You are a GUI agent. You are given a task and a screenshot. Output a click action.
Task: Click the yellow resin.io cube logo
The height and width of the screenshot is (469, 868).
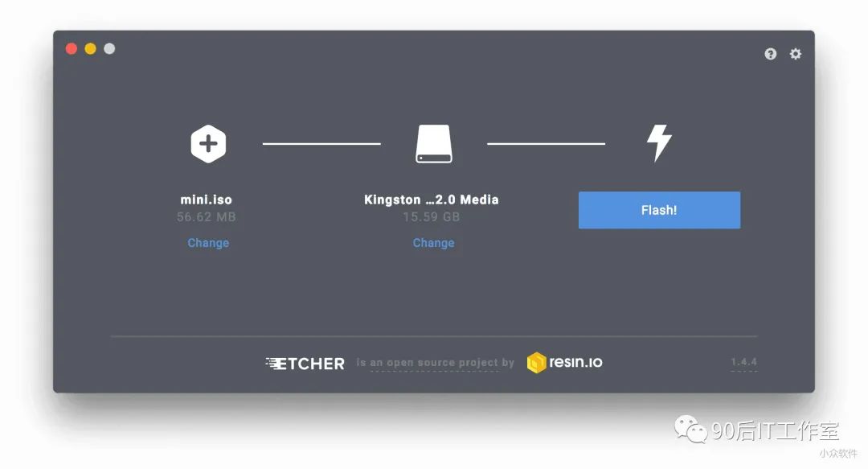click(536, 363)
